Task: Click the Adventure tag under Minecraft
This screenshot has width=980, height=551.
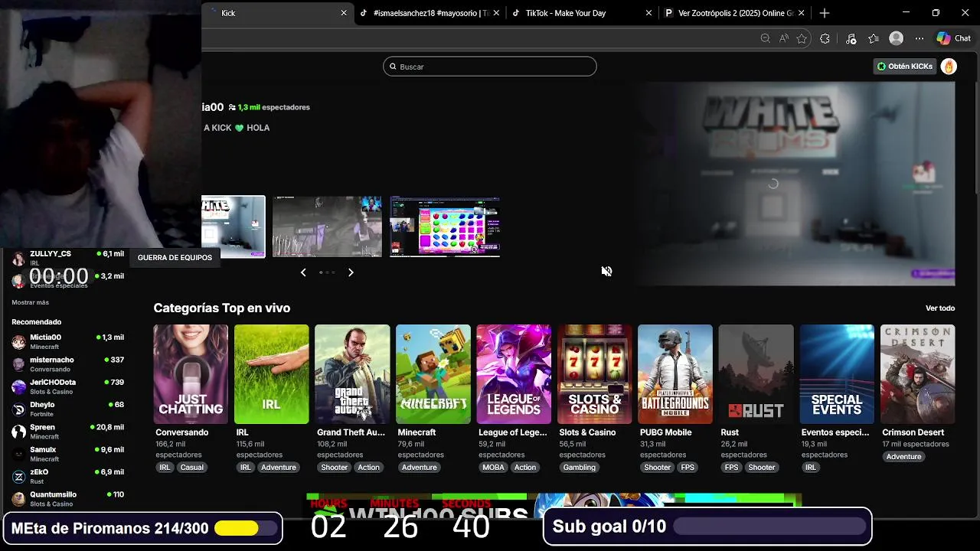Action: click(420, 468)
